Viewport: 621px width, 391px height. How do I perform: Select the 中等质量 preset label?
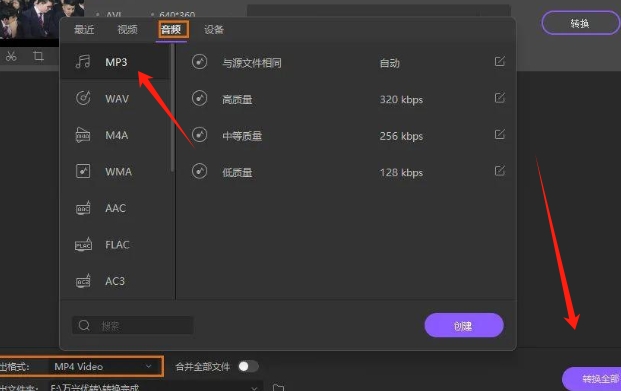[x=242, y=136]
